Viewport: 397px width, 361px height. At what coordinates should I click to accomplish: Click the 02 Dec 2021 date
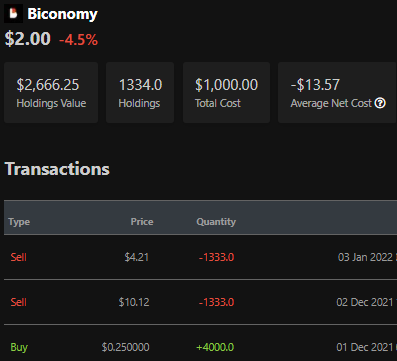coord(365,302)
